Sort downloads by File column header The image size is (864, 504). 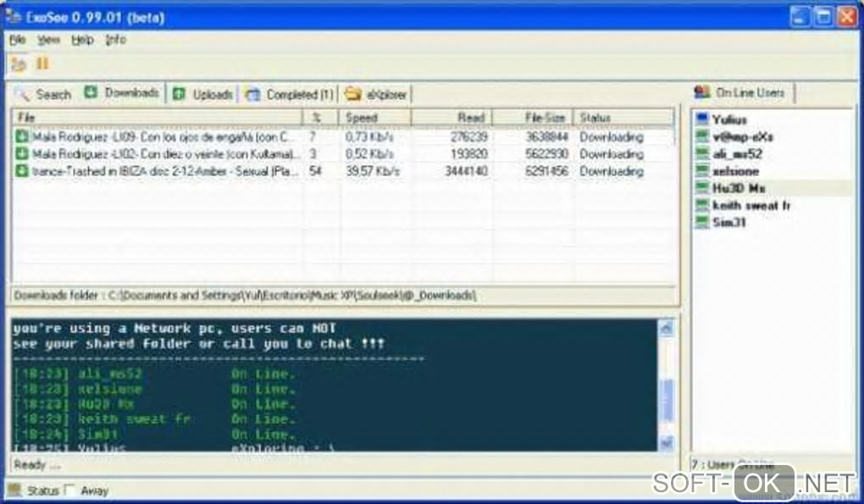point(157,118)
